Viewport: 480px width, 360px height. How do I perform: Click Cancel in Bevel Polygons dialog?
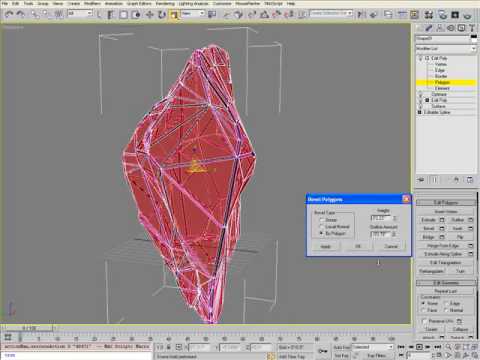click(391, 246)
